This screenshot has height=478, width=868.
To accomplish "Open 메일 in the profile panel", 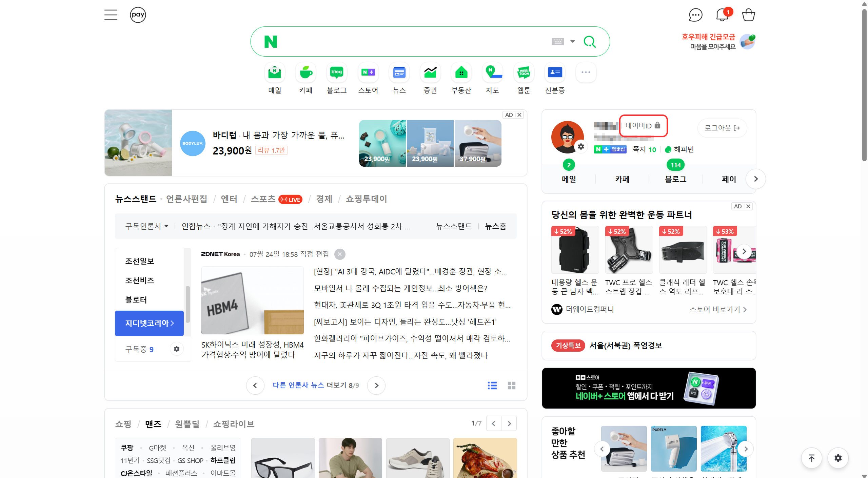I will pos(569,179).
